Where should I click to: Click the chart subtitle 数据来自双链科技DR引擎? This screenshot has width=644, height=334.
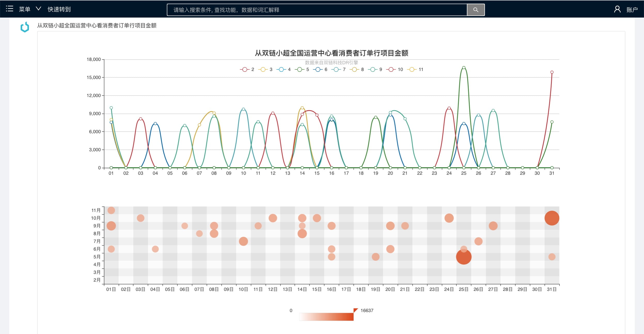tap(331, 62)
